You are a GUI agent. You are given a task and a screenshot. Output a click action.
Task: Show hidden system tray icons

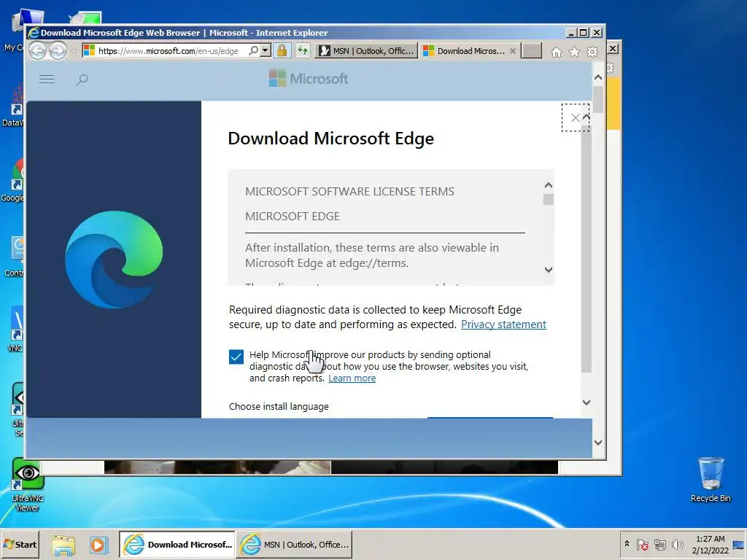pos(627,544)
